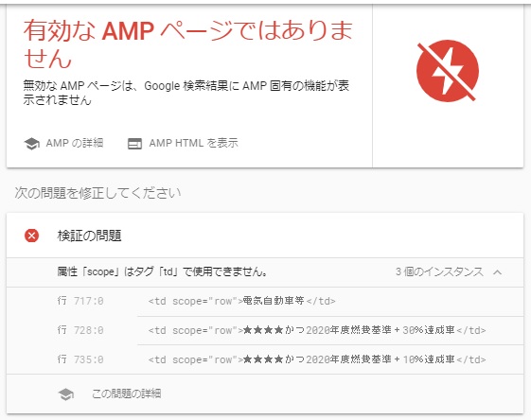This screenshot has height=420, width=531.
Task: Click the crossed-out AMP lightning bolt icon
Action: pyautogui.click(x=448, y=71)
